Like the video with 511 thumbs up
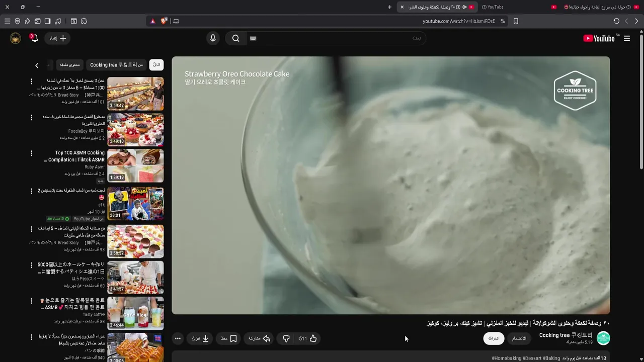The height and width of the screenshot is (362, 644). click(x=307, y=338)
